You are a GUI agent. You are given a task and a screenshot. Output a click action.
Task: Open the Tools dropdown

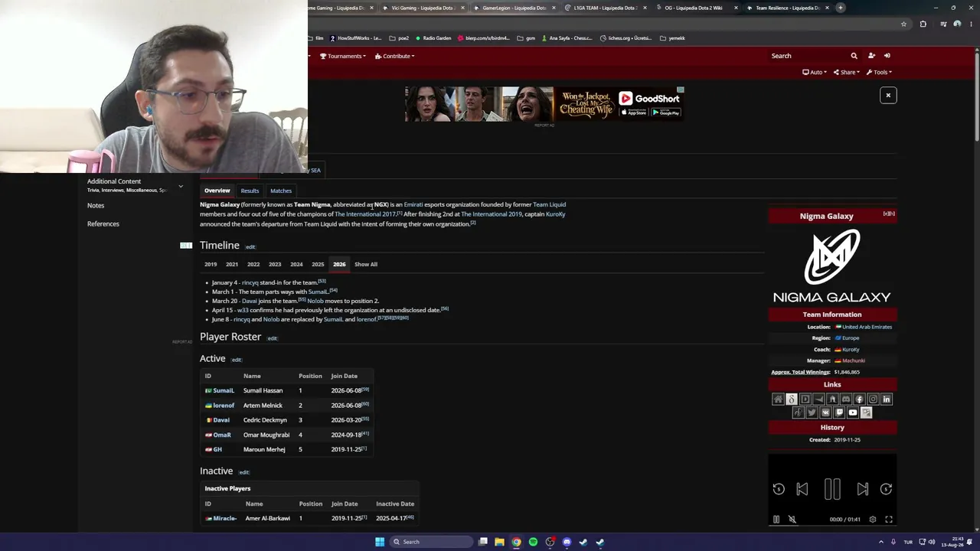[880, 72]
